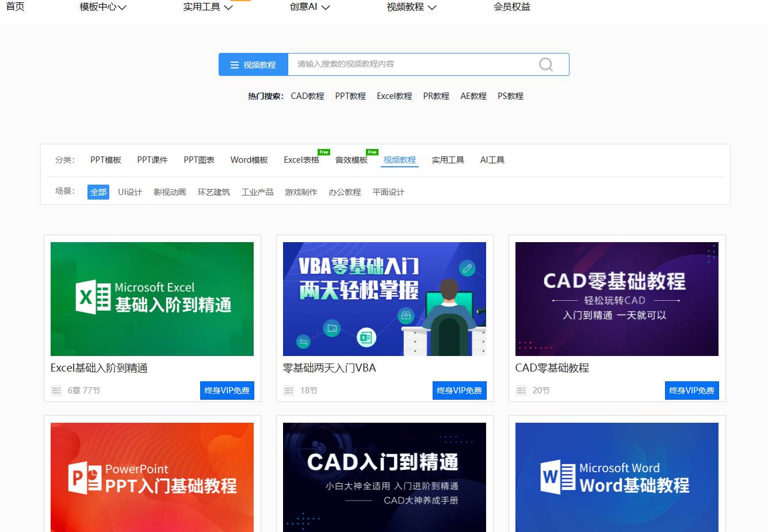Select the PPT图表 category tab
The height and width of the screenshot is (532, 768).
coord(199,160)
